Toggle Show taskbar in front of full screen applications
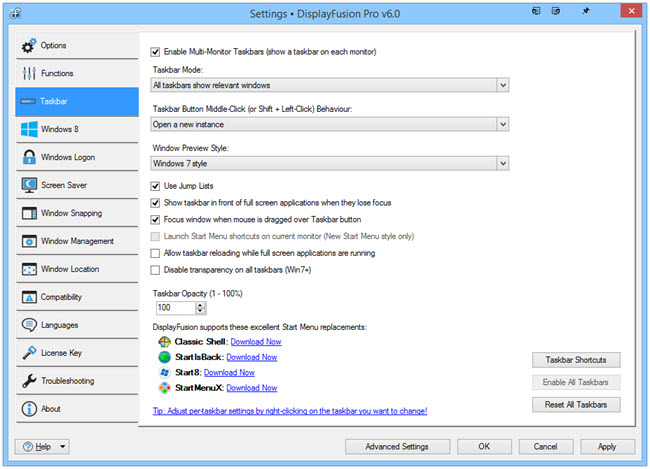 point(155,203)
